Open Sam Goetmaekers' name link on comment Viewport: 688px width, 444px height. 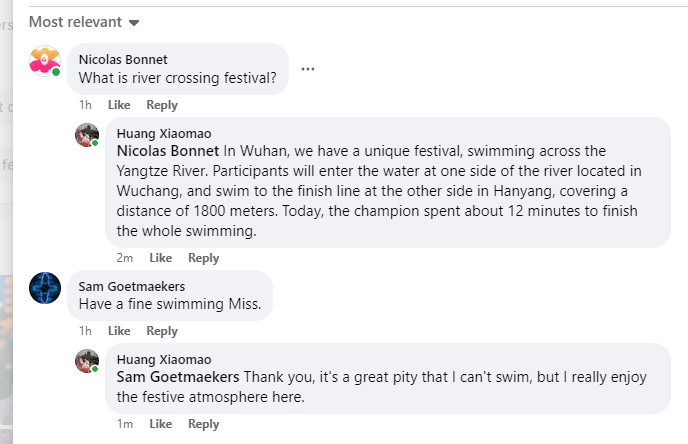(133, 286)
